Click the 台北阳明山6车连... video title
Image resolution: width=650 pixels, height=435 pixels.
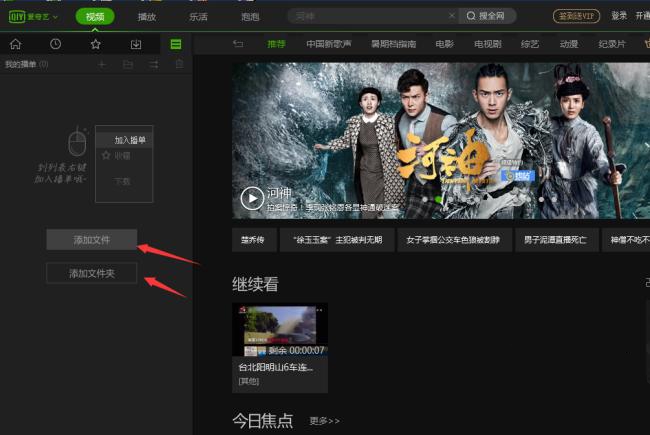pyautogui.click(x=276, y=367)
